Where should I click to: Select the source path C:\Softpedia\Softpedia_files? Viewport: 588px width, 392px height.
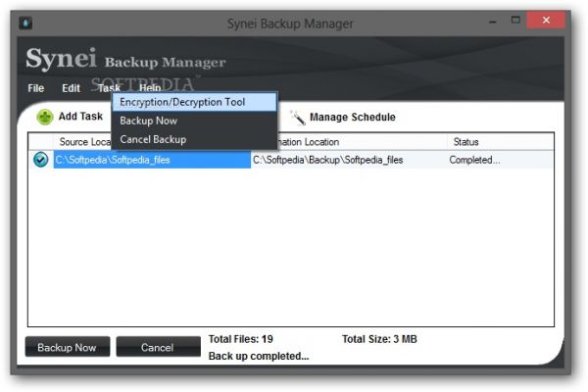[x=152, y=160]
